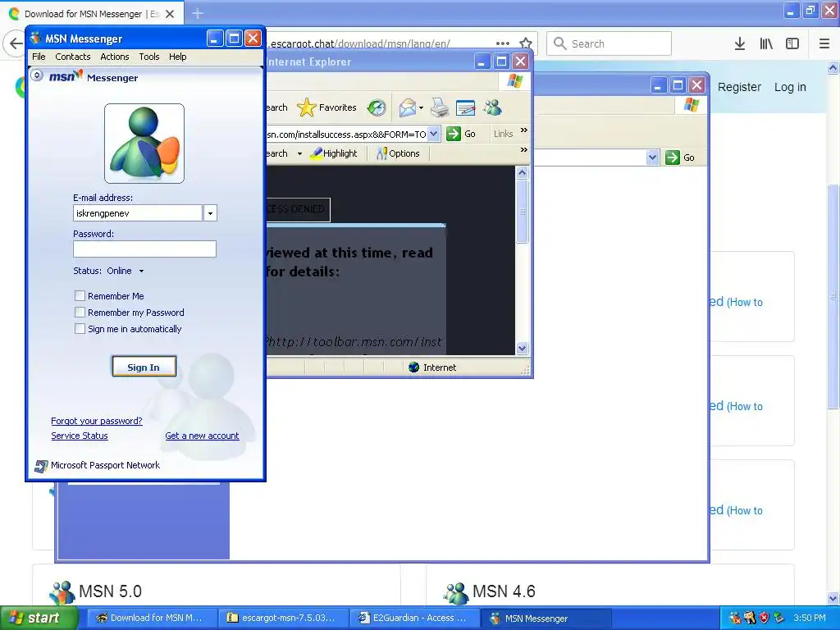Open the History icon in Internet Explorer

point(377,107)
